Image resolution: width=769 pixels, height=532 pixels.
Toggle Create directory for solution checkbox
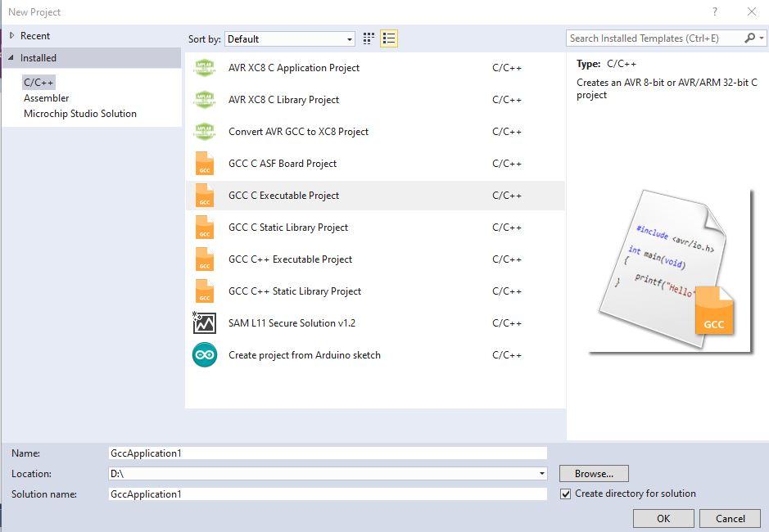click(x=565, y=494)
